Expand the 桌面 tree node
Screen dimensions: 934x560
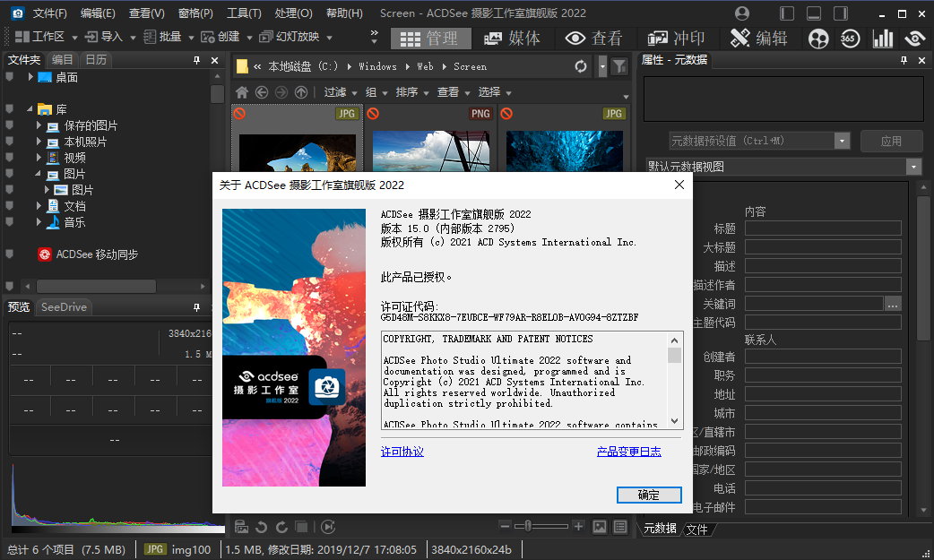[x=30, y=77]
